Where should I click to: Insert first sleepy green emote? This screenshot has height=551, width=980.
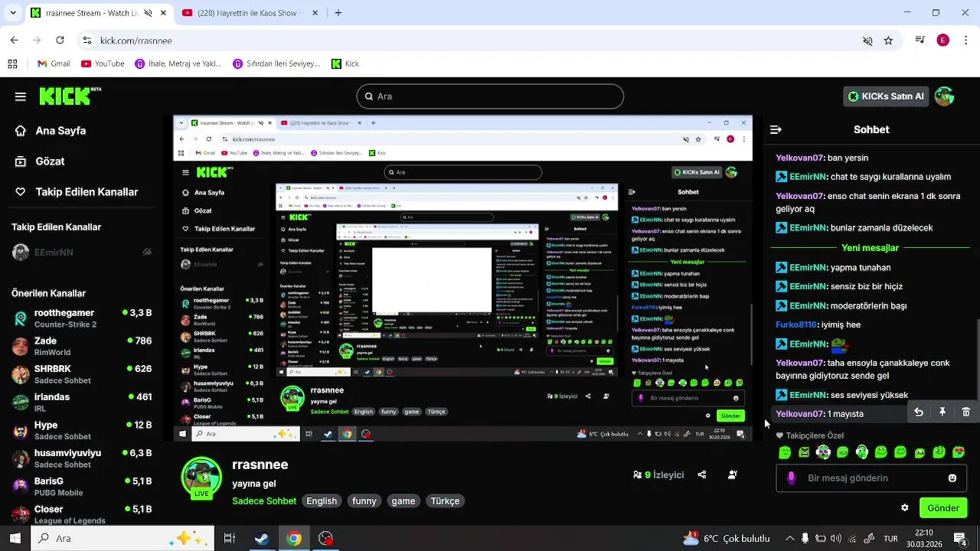click(x=785, y=452)
